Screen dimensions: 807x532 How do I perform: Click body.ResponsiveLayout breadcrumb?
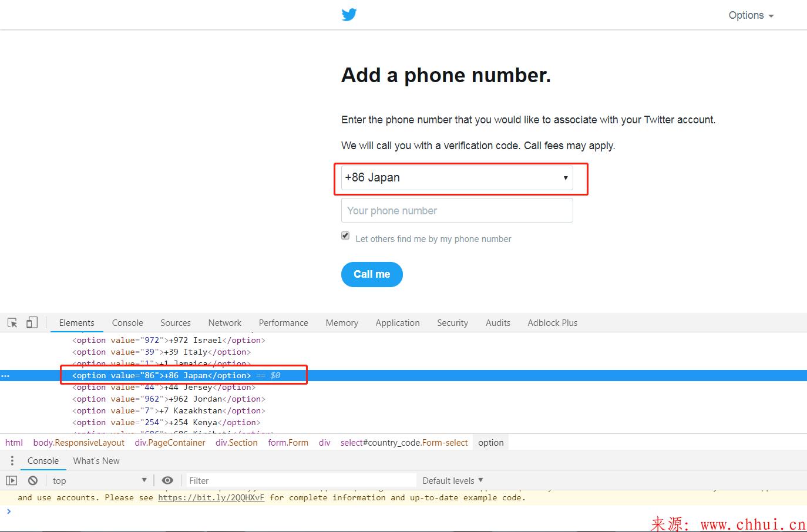click(79, 443)
